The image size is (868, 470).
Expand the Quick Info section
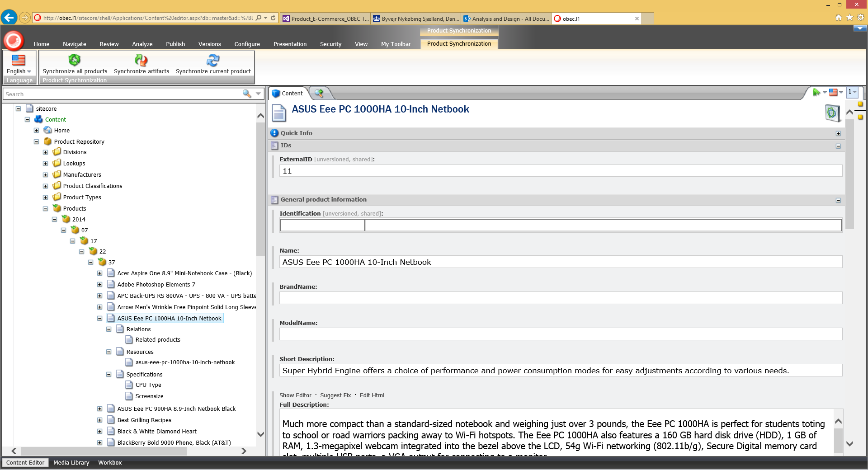838,133
